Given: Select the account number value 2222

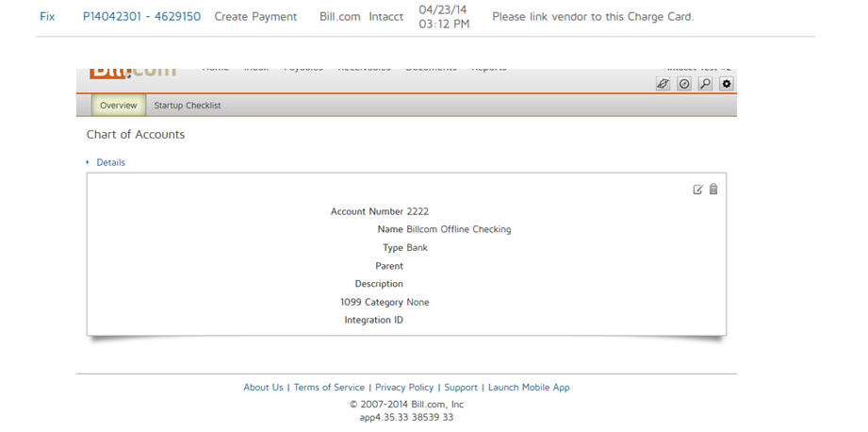Looking at the screenshot, I should tap(418, 211).
